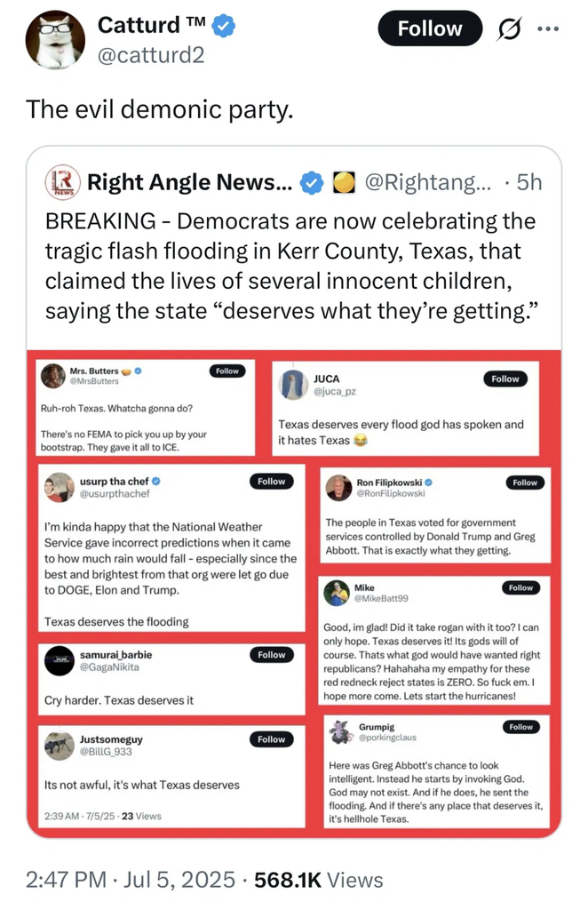Screen dimensions: 588x910
Task: Follow the Catturd account
Action: pyautogui.click(x=430, y=28)
